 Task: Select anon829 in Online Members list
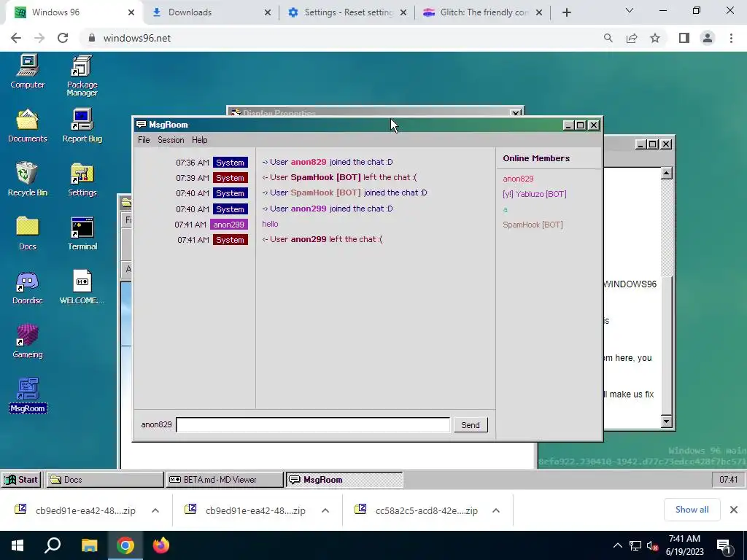[518, 179]
